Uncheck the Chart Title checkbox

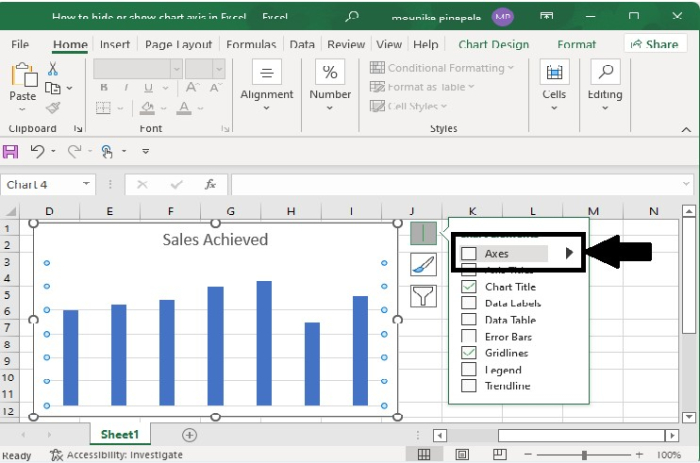[x=468, y=287]
